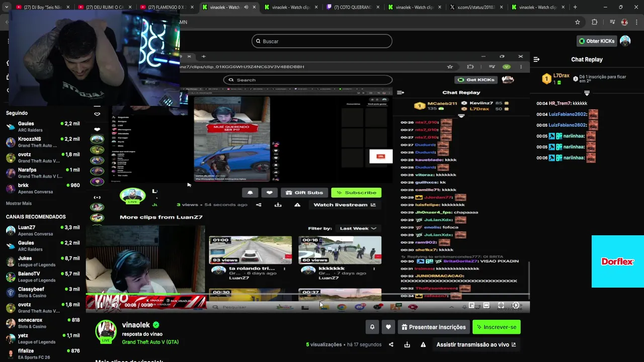Open BaianoTV recommended channel
Image resolution: width=644 pixels, height=362 pixels.
coord(43,277)
